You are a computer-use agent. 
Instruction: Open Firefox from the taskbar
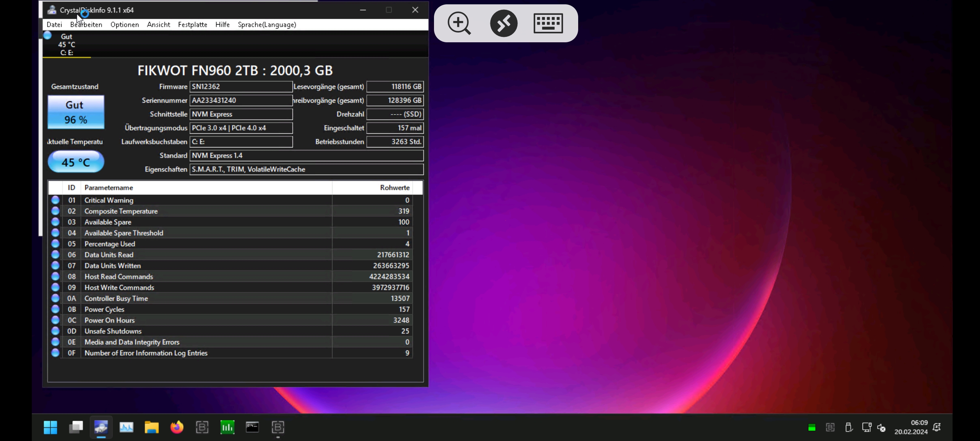coord(176,427)
